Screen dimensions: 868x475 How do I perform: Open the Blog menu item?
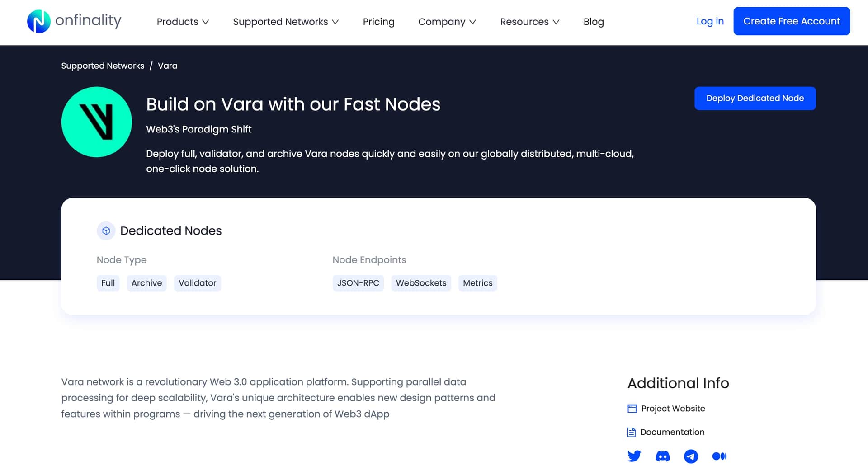[x=594, y=22]
